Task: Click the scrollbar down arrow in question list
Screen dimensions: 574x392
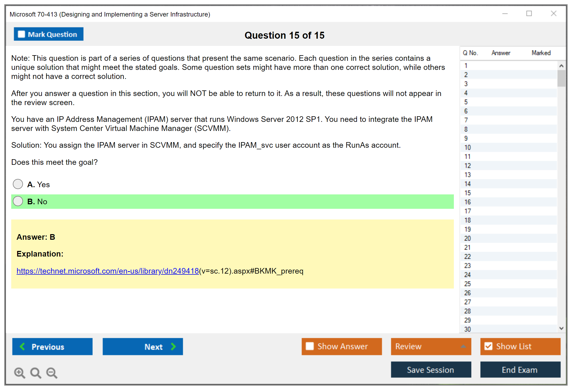Action: pos(561,329)
